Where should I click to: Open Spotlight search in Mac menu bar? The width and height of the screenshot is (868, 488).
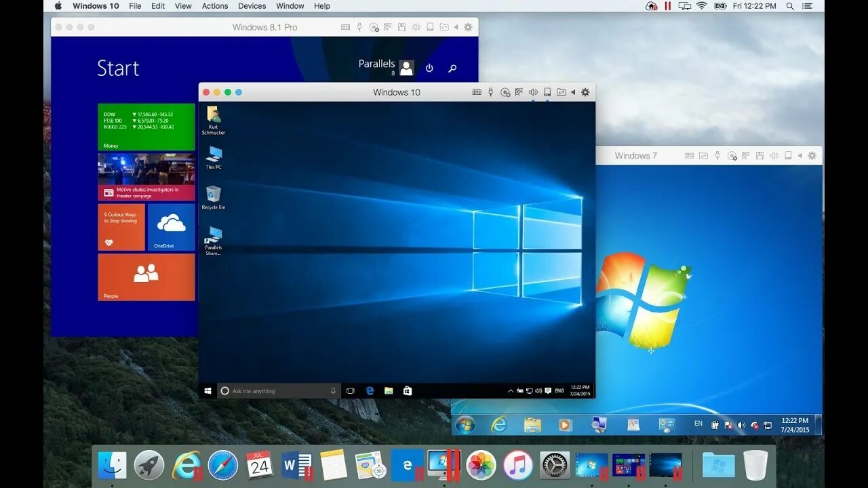(790, 6)
